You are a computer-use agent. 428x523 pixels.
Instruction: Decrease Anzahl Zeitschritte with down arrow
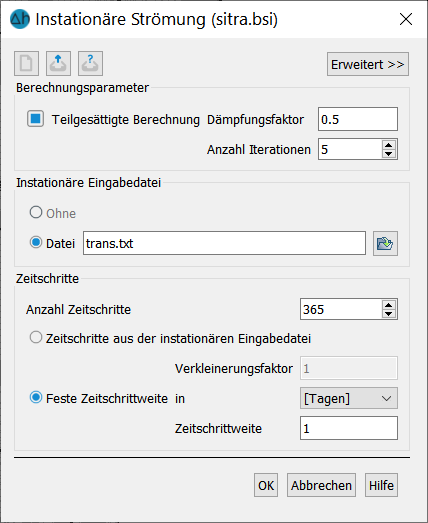(388, 314)
